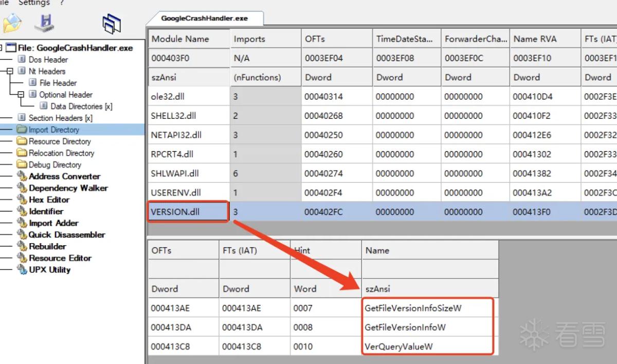The image size is (617, 364).
Task: Select File: GoogleCrashHandler.exe tree root
Action: (75, 48)
